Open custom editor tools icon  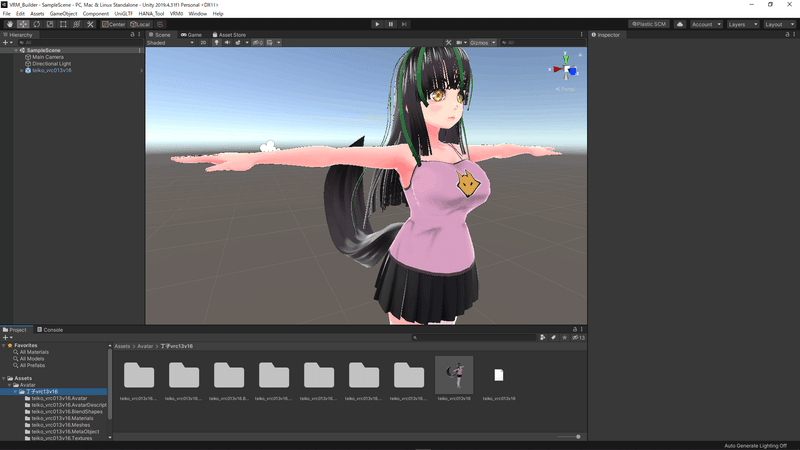click(90, 24)
